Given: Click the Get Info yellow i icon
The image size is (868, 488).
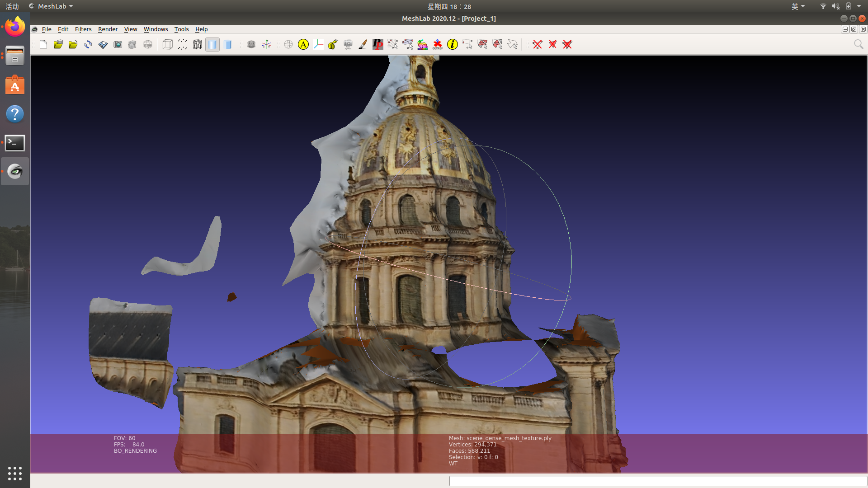Looking at the screenshot, I should coord(452,44).
